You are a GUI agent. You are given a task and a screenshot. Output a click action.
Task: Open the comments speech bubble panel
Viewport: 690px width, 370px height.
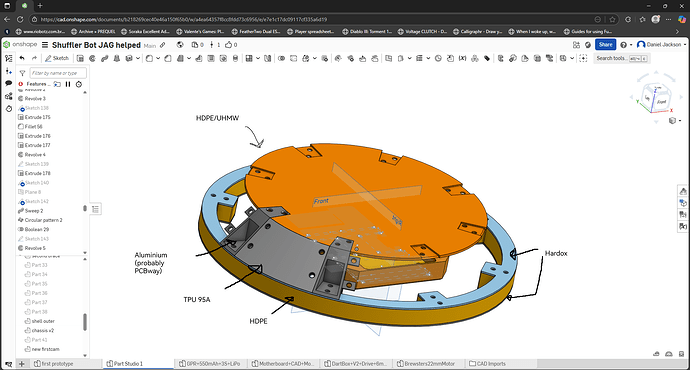tap(8, 83)
